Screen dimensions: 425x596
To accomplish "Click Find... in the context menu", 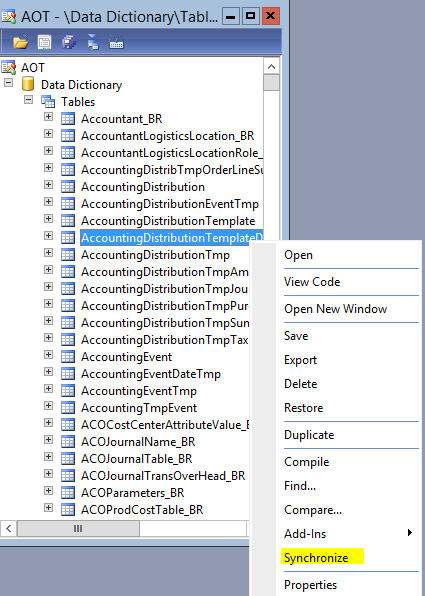I will [x=300, y=485].
